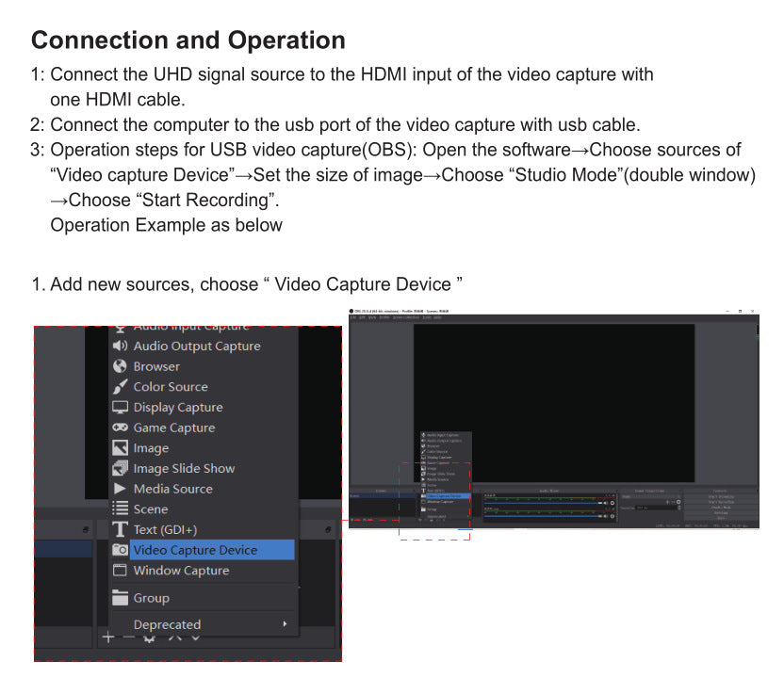Undock the sources panel via float icon
The width and height of the screenshot is (784, 694).
click(328, 529)
